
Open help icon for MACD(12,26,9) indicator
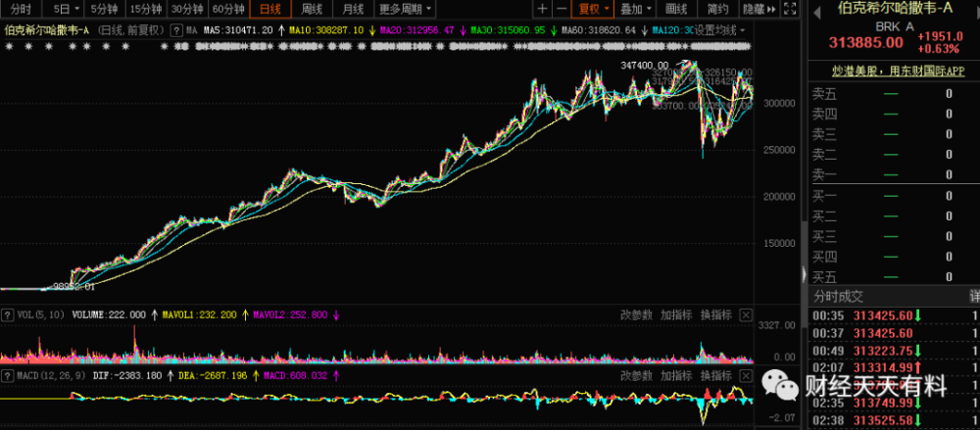[x=8, y=375]
